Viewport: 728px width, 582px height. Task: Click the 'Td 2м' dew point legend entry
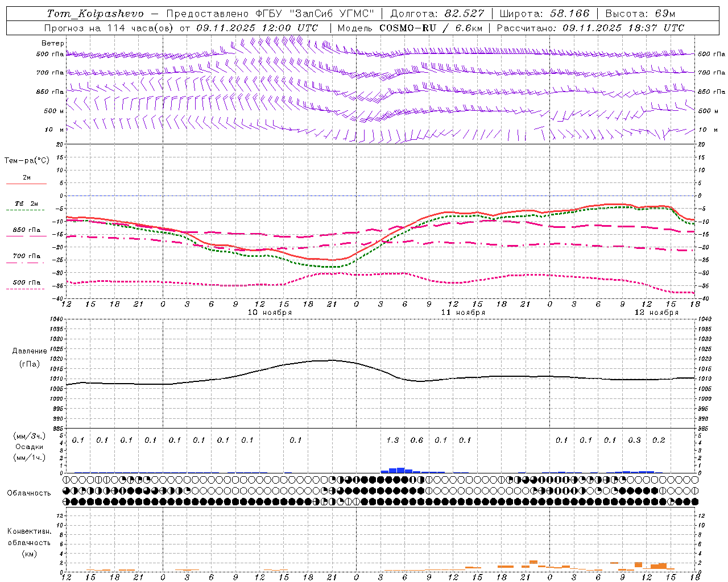[26, 203]
